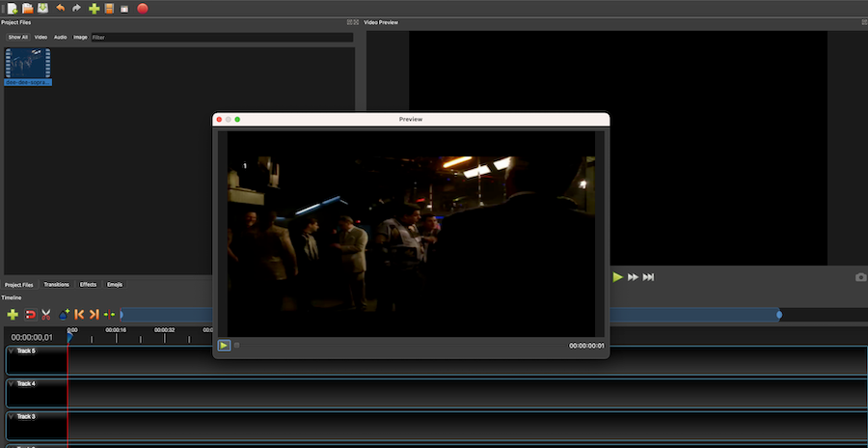Expand the Track 4 options arrow
Screen dimensions: 868x448
click(x=12, y=383)
